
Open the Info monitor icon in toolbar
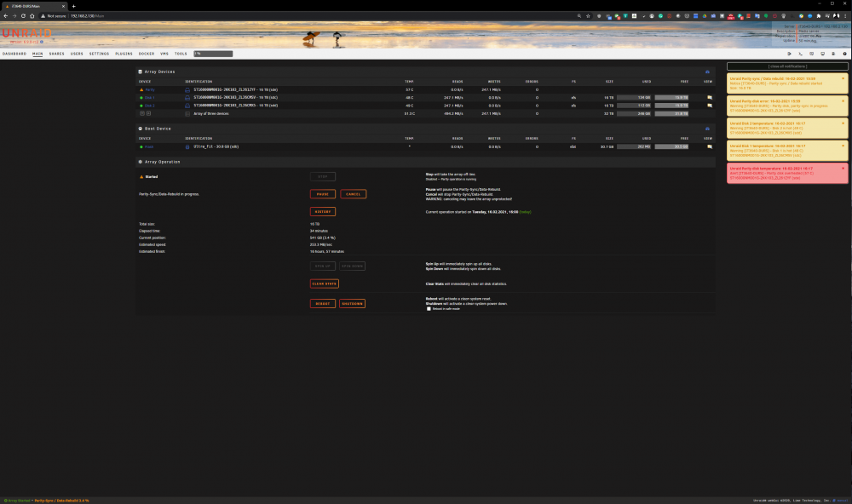pyautogui.click(x=823, y=54)
